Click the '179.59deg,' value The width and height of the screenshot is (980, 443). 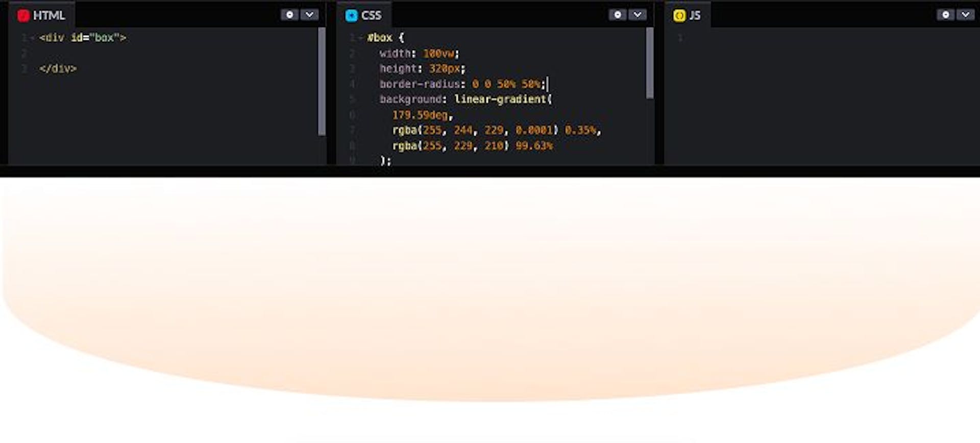pos(422,115)
